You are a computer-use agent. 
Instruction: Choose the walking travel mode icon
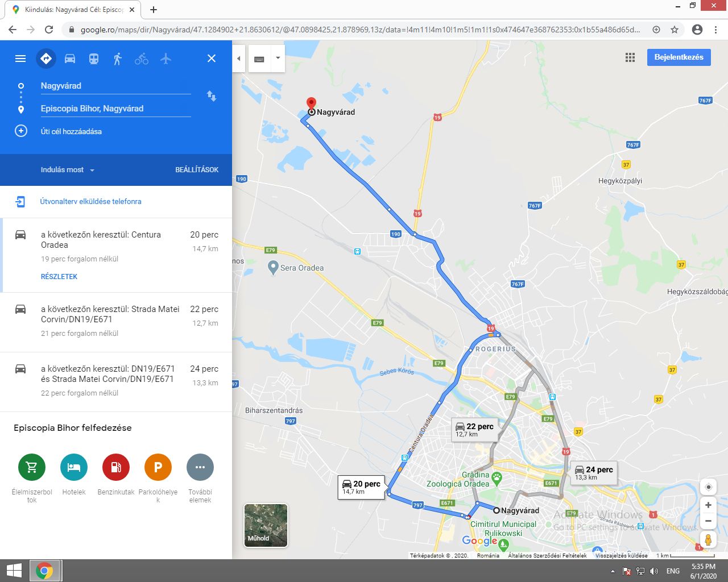click(x=118, y=59)
